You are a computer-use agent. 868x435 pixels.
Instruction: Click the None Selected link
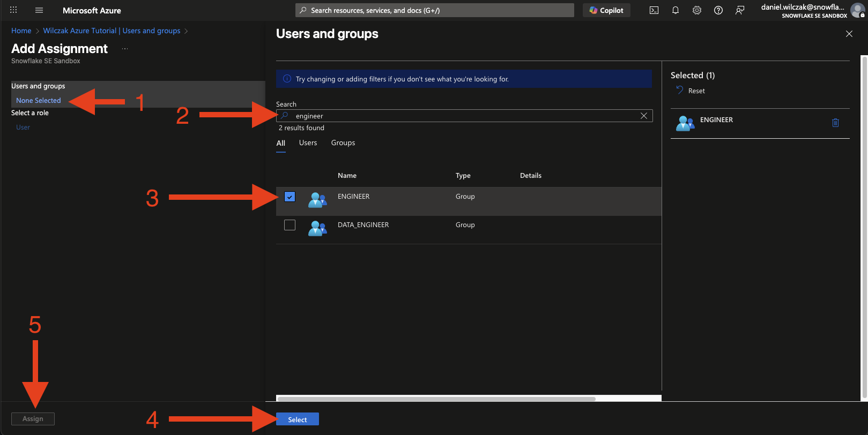click(39, 101)
